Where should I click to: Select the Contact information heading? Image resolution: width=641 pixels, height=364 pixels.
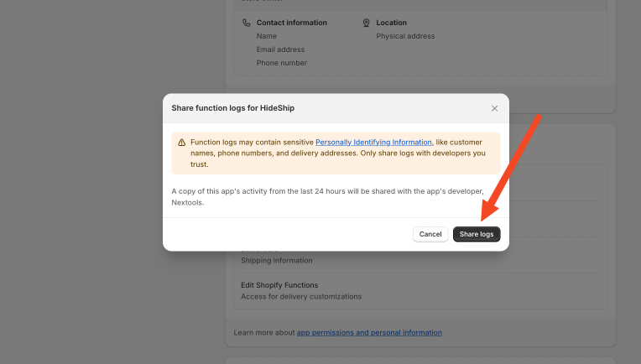[291, 23]
